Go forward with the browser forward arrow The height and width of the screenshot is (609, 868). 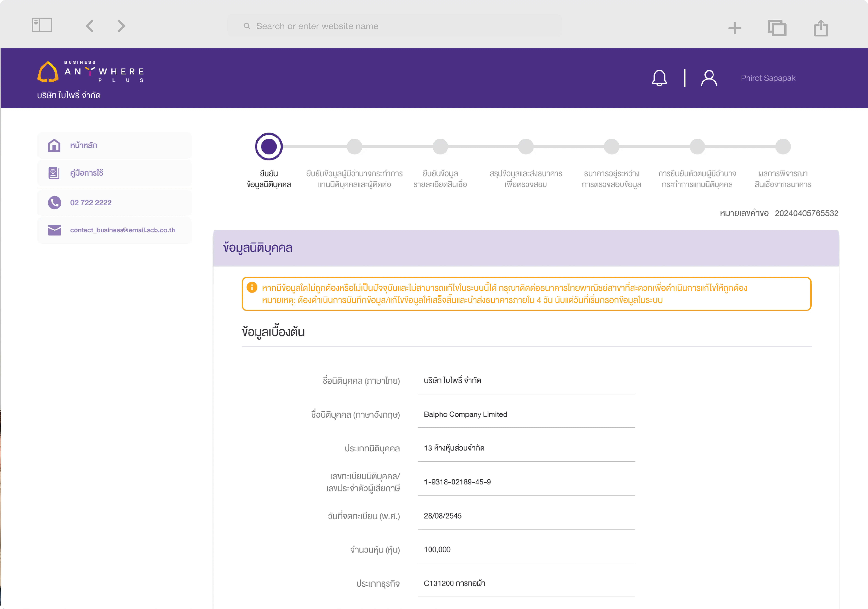[121, 26]
